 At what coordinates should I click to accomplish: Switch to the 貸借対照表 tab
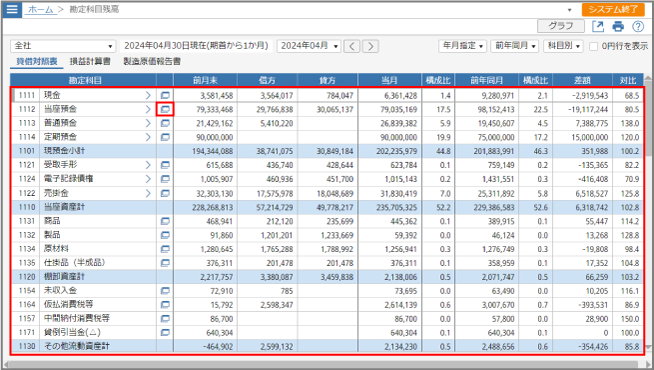click(37, 62)
